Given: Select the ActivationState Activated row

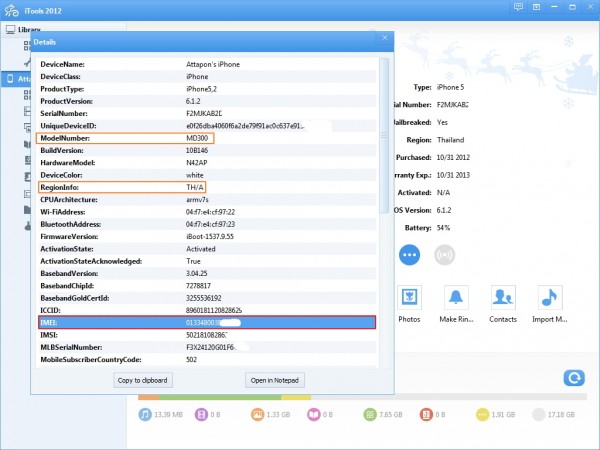Looking at the screenshot, I should pyautogui.click(x=207, y=249).
